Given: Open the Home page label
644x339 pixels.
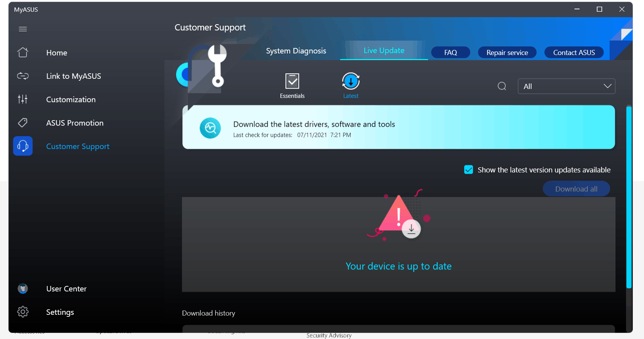Looking at the screenshot, I should coord(57,53).
